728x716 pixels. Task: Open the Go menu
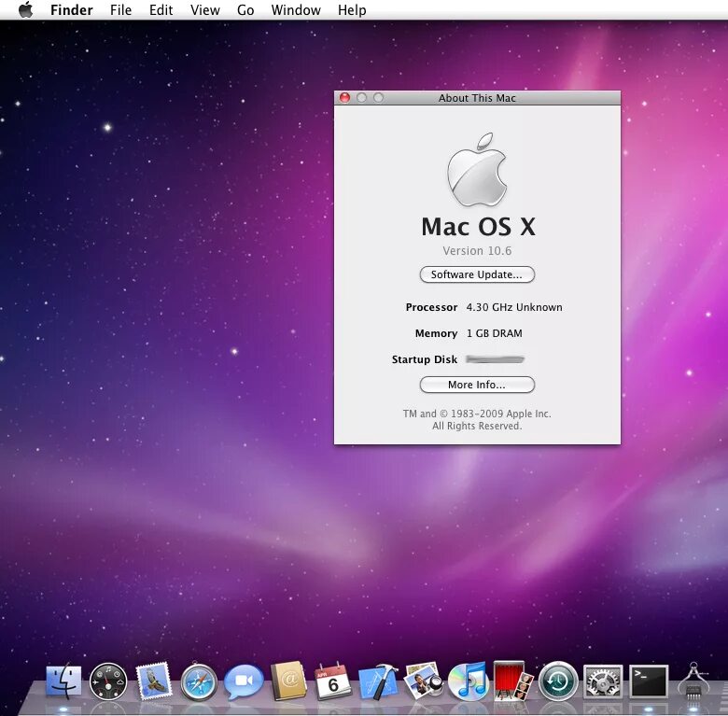245,9
